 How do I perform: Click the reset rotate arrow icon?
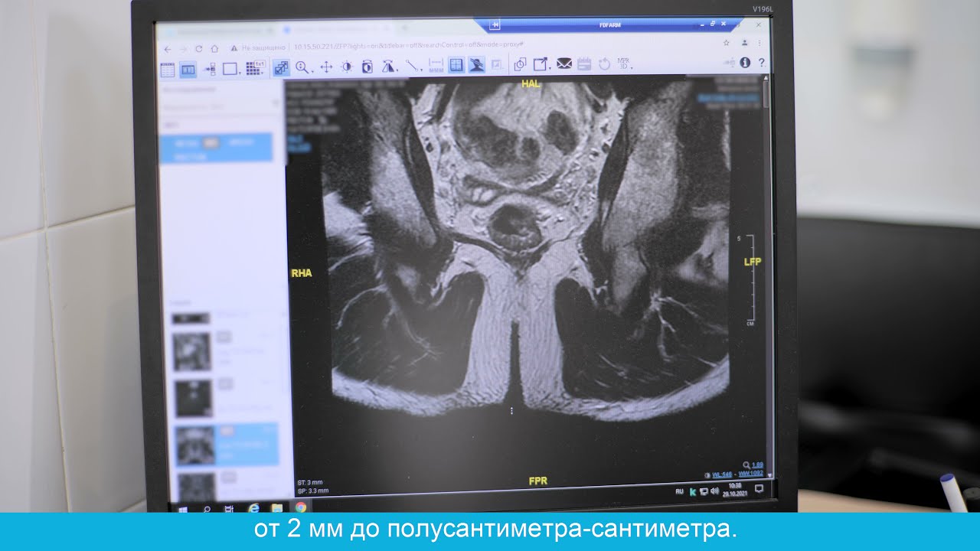[604, 64]
